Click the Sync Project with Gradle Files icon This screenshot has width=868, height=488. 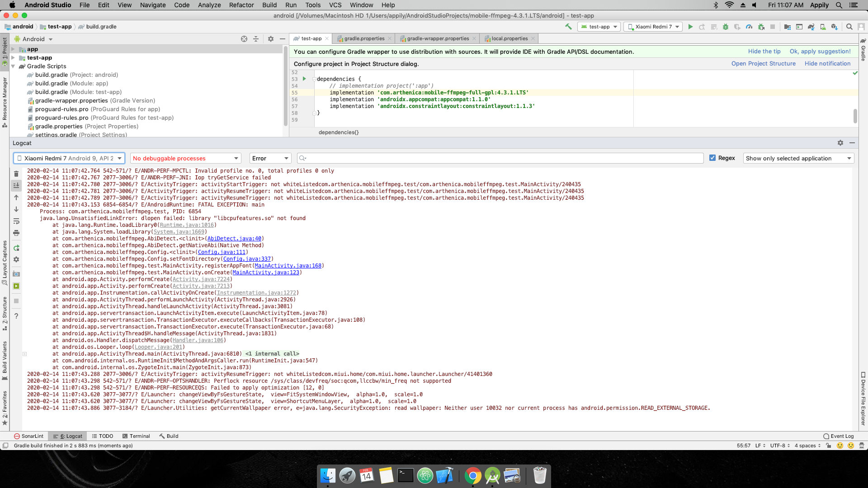[x=811, y=27]
